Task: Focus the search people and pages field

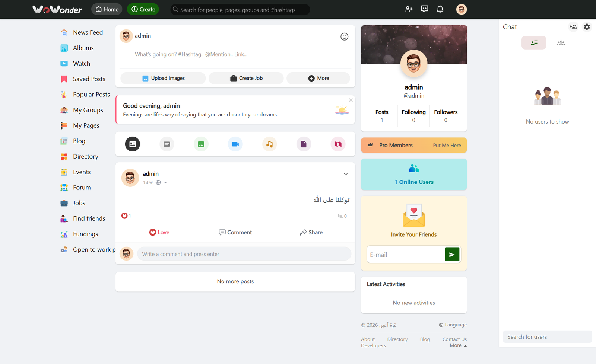Action: [x=240, y=10]
